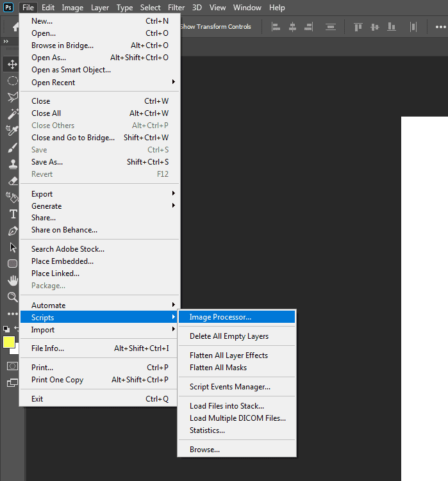Image resolution: width=448 pixels, height=481 pixels.
Task: Select the Zoom tool
Action: click(12, 297)
